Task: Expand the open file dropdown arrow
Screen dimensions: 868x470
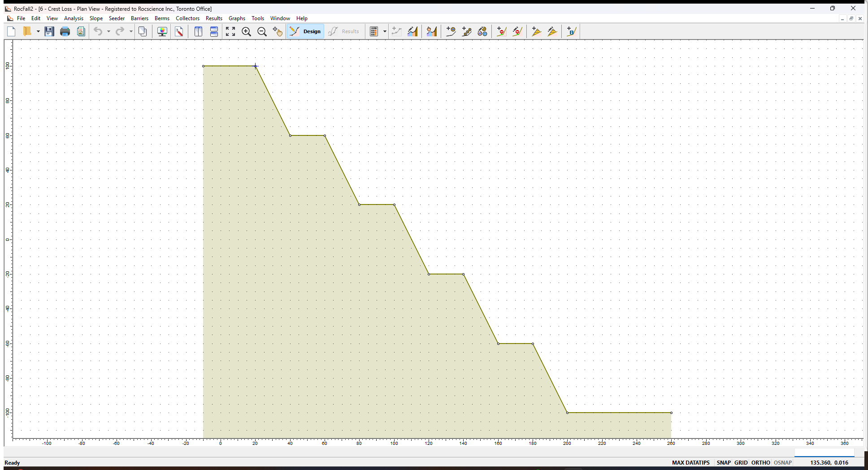Action: click(x=38, y=31)
